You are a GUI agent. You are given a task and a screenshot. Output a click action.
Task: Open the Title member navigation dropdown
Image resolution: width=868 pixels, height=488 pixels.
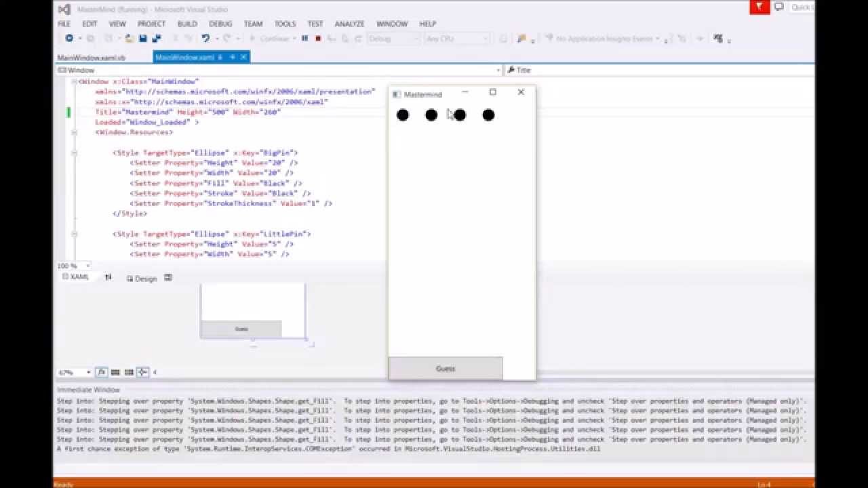click(659, 70)
